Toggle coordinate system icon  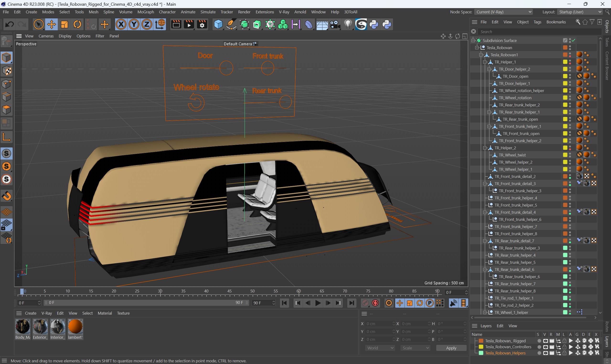pos(160,24)
